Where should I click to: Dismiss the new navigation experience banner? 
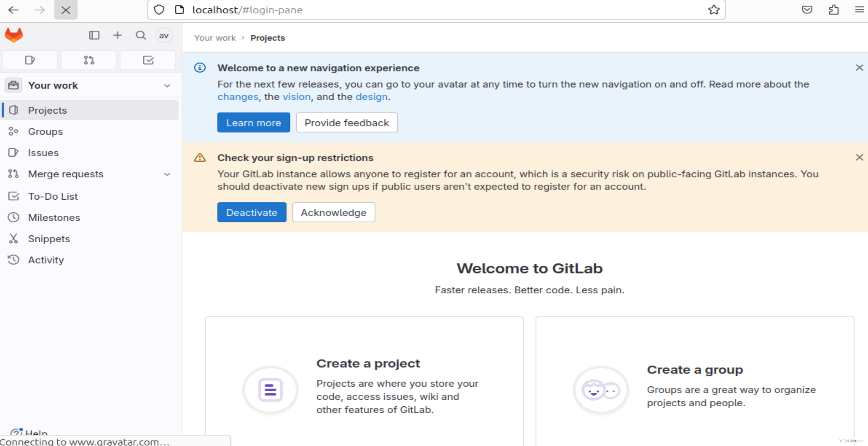pos(859,68)
